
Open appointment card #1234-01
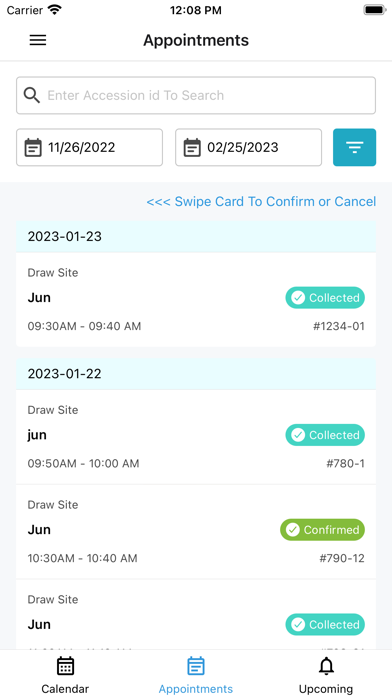[196, 300]
